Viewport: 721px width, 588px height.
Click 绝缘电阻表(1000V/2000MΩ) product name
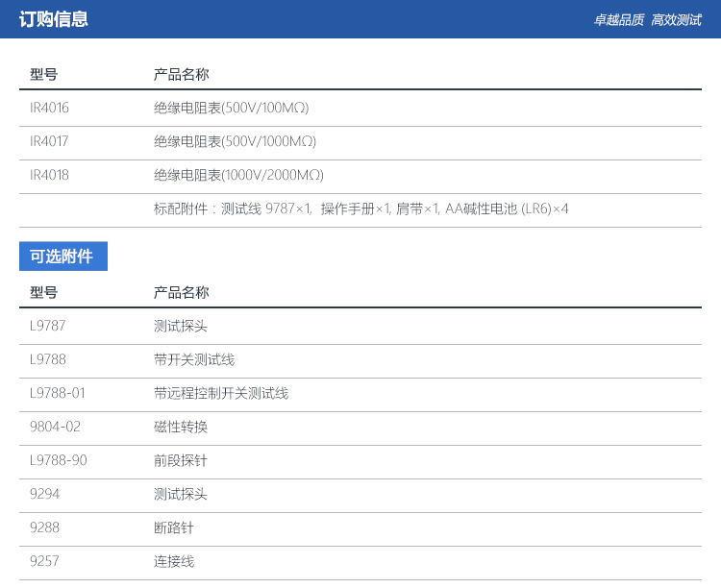[238, 175]
